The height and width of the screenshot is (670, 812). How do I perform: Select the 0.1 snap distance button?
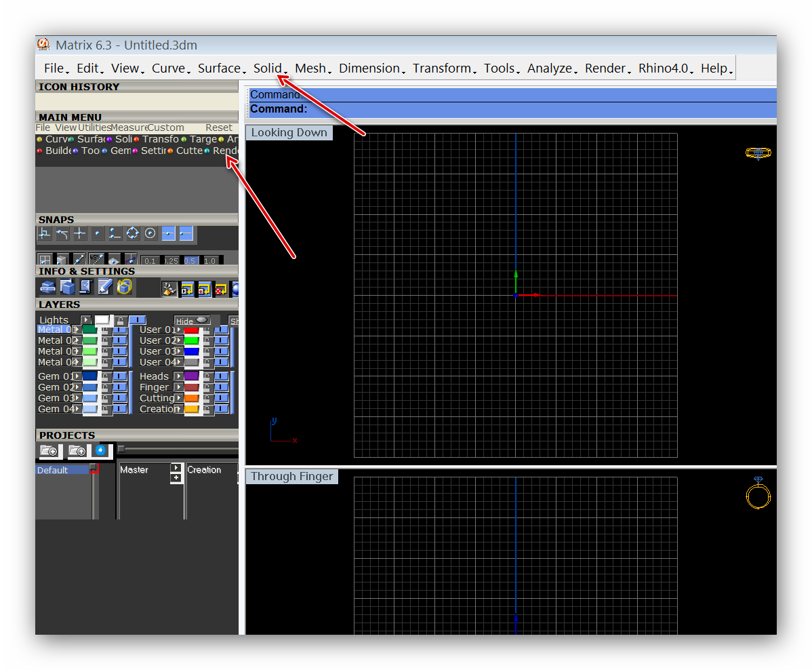pos(150,260)
